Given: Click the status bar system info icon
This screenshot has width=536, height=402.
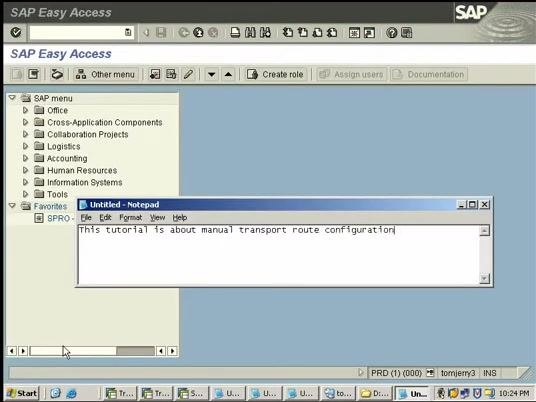Looking at the screenshot, I should (430, 373).
